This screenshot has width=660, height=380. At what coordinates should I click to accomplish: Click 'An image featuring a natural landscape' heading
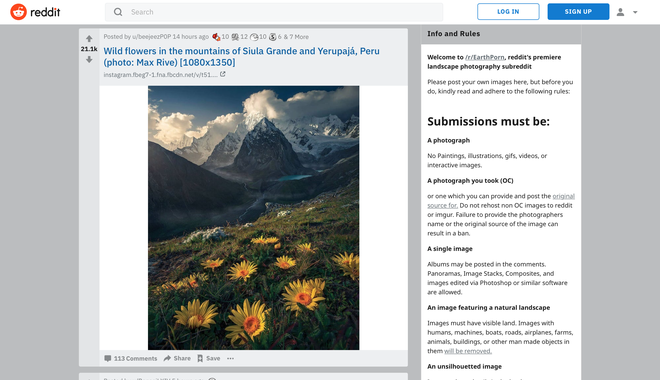tap(488, 308)
